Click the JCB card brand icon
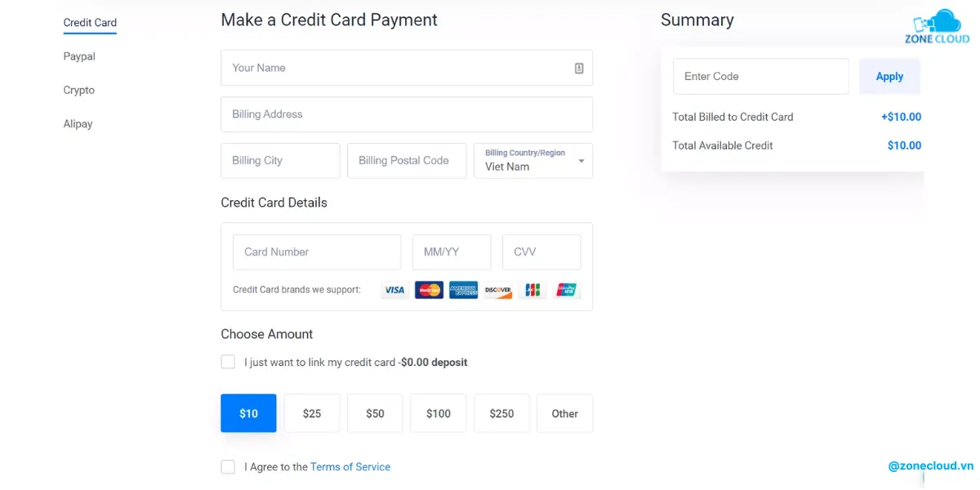Screen dimensions: 980x490 532,290
